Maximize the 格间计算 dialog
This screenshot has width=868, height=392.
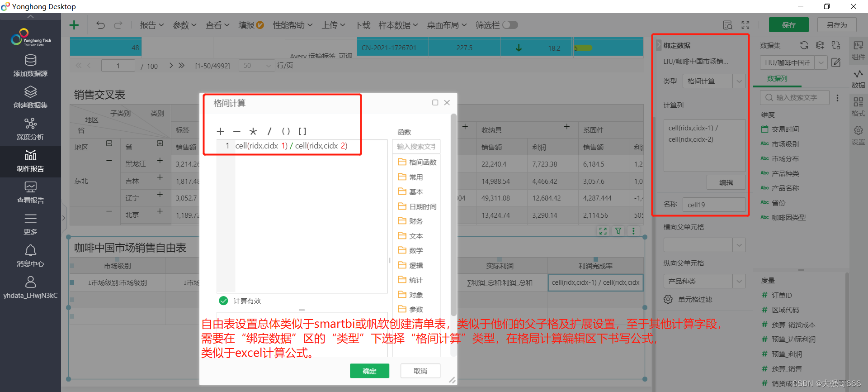(435, 103)
